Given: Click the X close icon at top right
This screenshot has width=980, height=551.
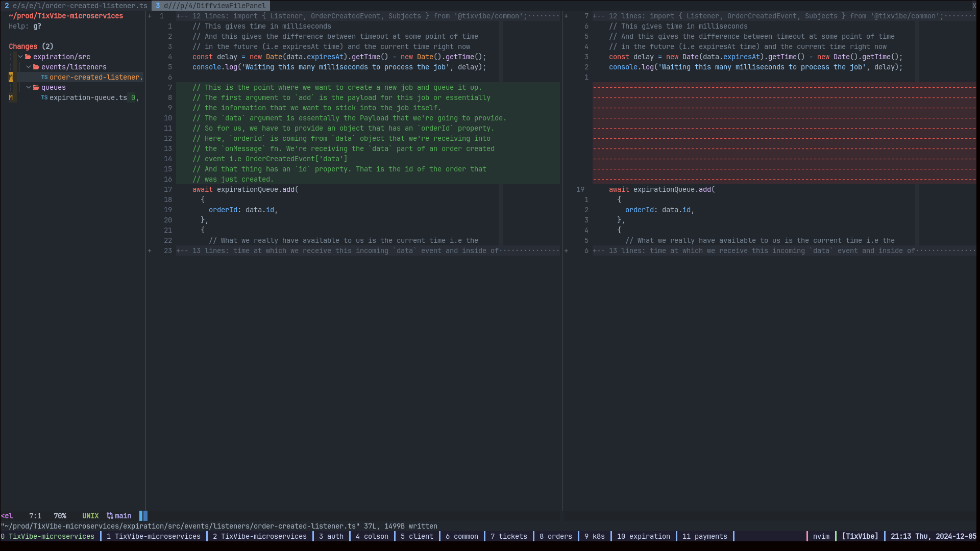Looking at the screenshot, I should (x=974, y=6).
